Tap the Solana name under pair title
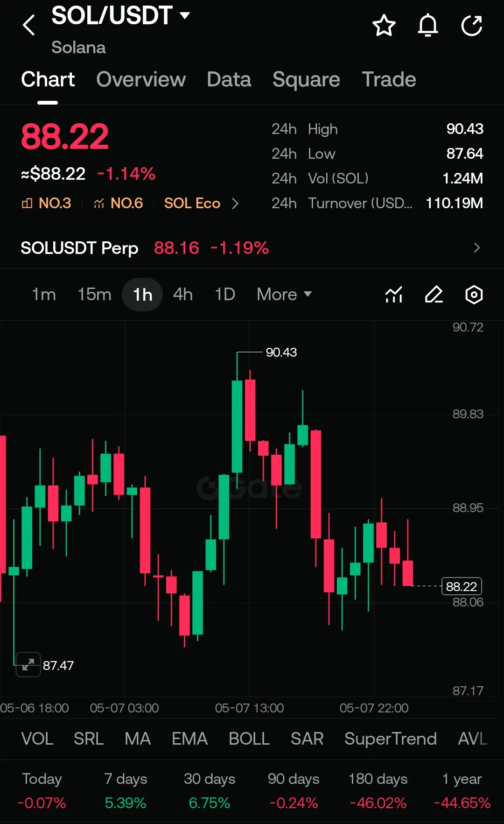The width and height of the screenshot is (504, 824). (x=78, y=47)
